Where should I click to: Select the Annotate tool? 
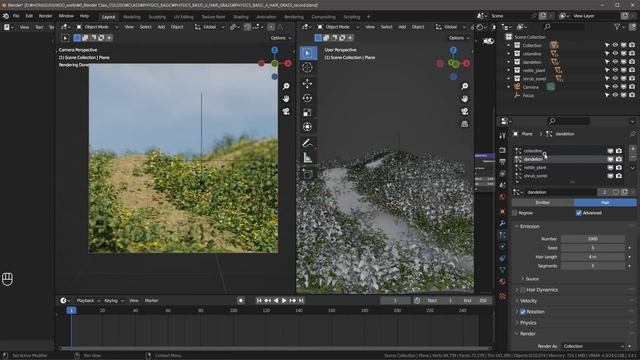308,143
